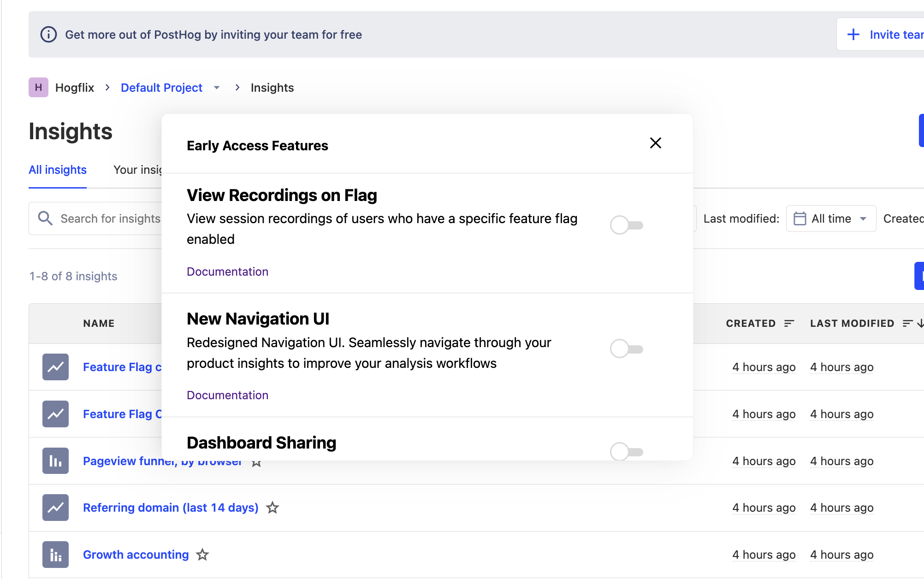
Task: Open the Growth accounting insight
Action: [136, 555]
